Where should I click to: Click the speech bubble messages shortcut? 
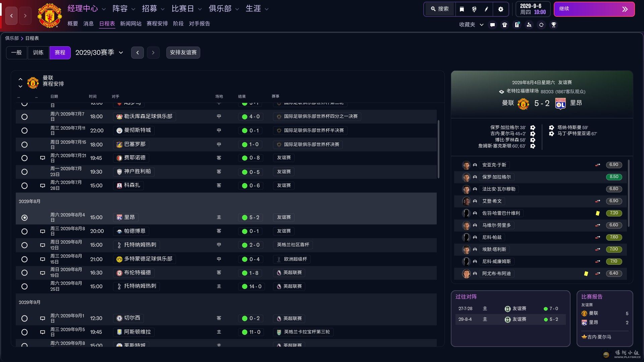point(492,25)
